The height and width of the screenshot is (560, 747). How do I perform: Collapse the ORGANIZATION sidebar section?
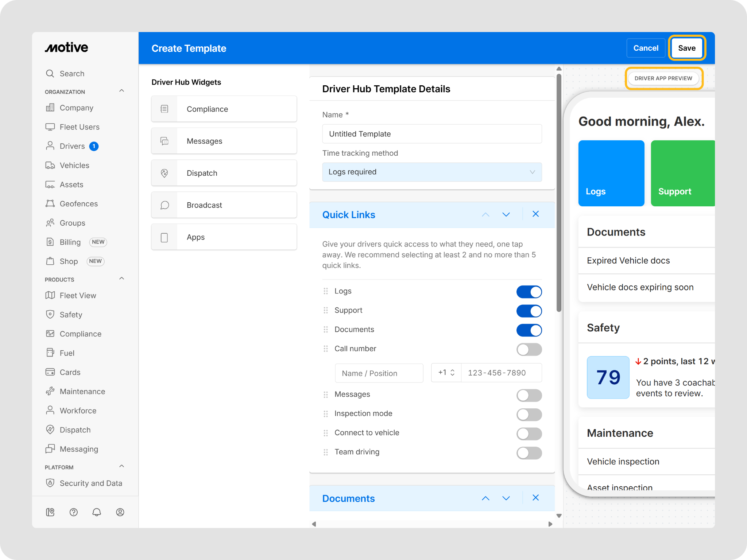pos(122,91)
